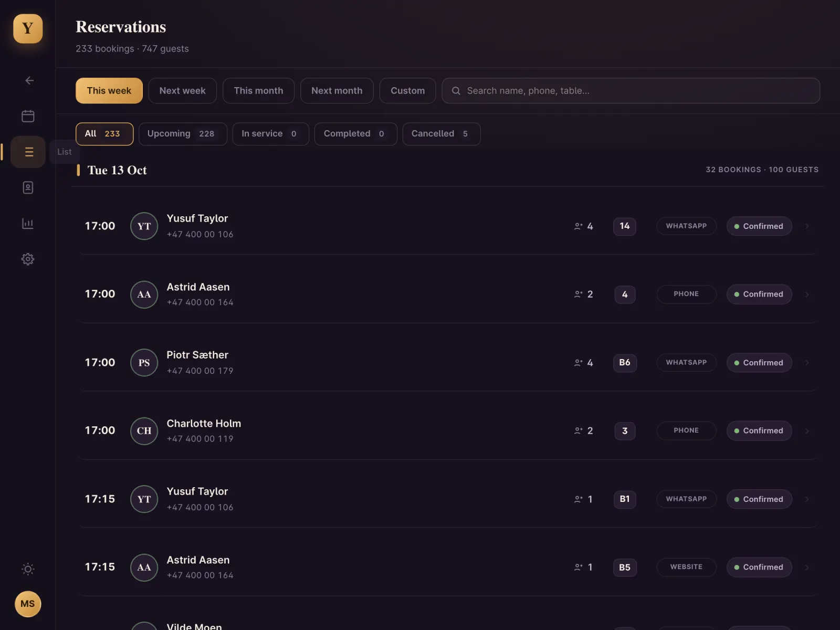Image resolution: width=840 pixels, height=630 pixels.
Task: Click guest count icon in 17:00 Astrid Aasen row
Action: pyautogui.click(x=579, y=295)
